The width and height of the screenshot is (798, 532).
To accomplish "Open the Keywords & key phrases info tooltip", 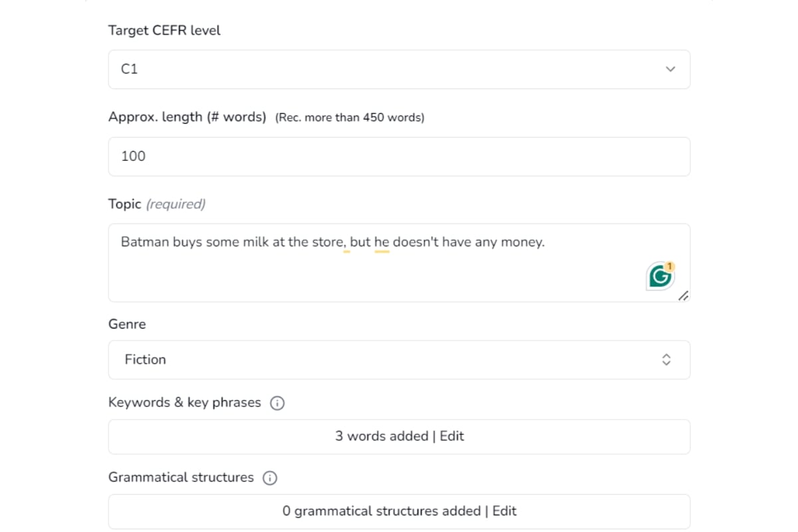I will tap(277, 403).
